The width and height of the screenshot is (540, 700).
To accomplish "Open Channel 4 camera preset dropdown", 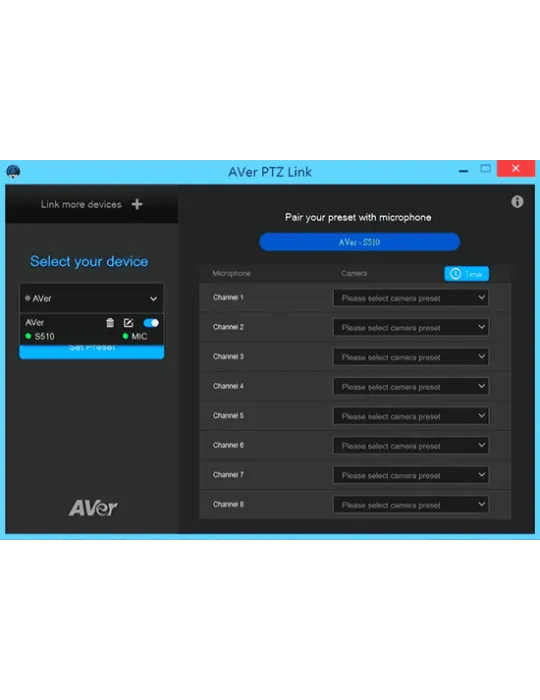I will tap(411, 386).
